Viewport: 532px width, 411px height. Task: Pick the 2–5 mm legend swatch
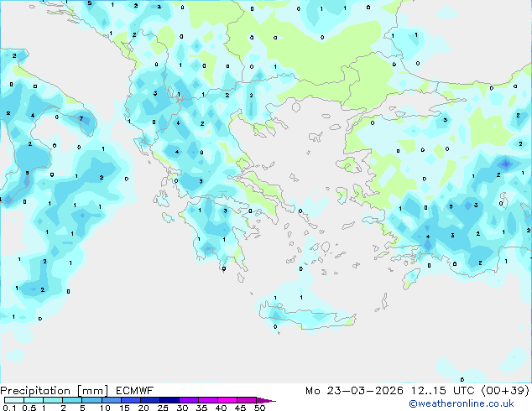point(72,400)
